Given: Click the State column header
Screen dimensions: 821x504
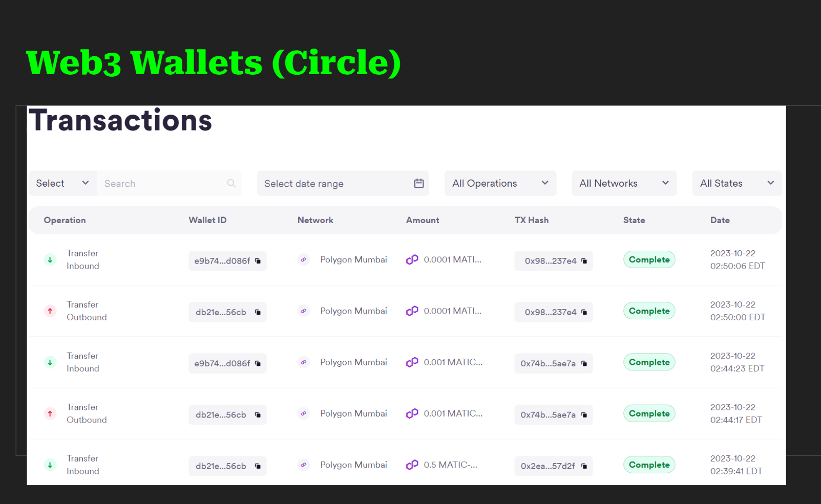Looking at the screenshot, I should coord(634,220).
